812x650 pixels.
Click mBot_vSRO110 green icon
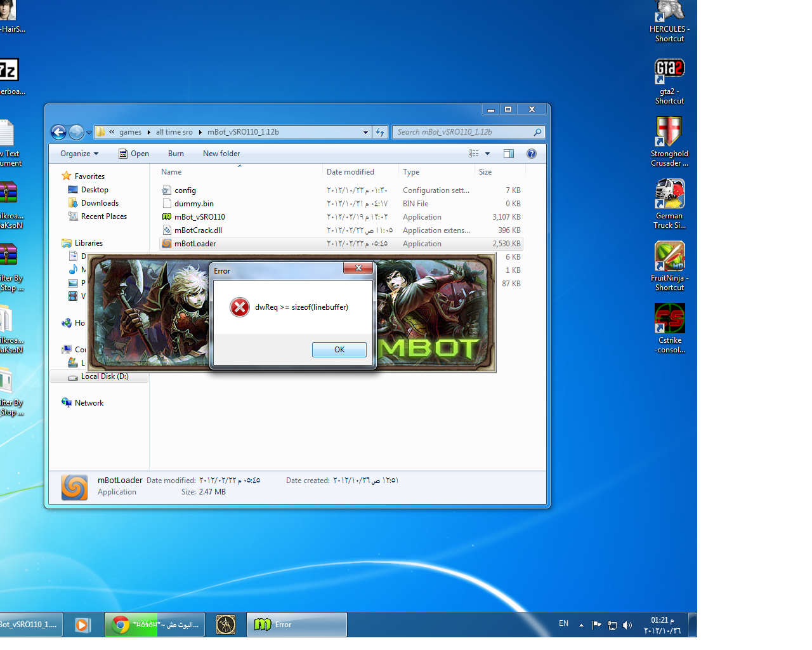click(167, 217)
